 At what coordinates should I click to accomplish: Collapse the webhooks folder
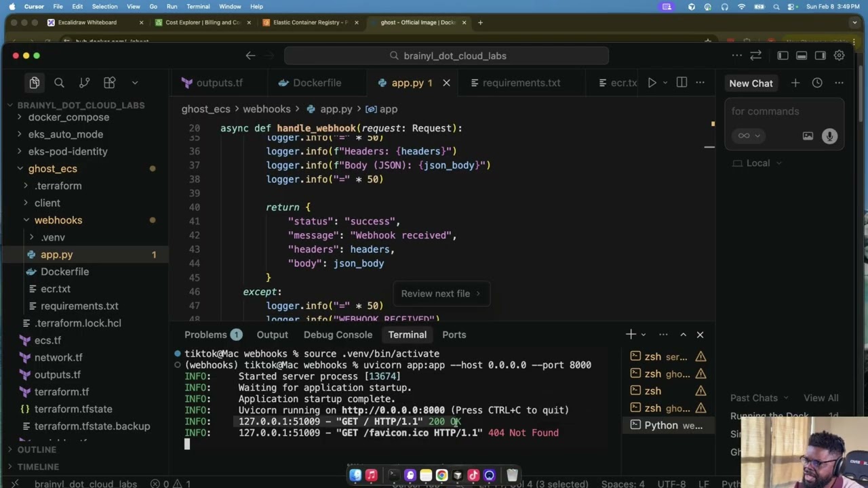pyautogui.click(x=58, y=220)
